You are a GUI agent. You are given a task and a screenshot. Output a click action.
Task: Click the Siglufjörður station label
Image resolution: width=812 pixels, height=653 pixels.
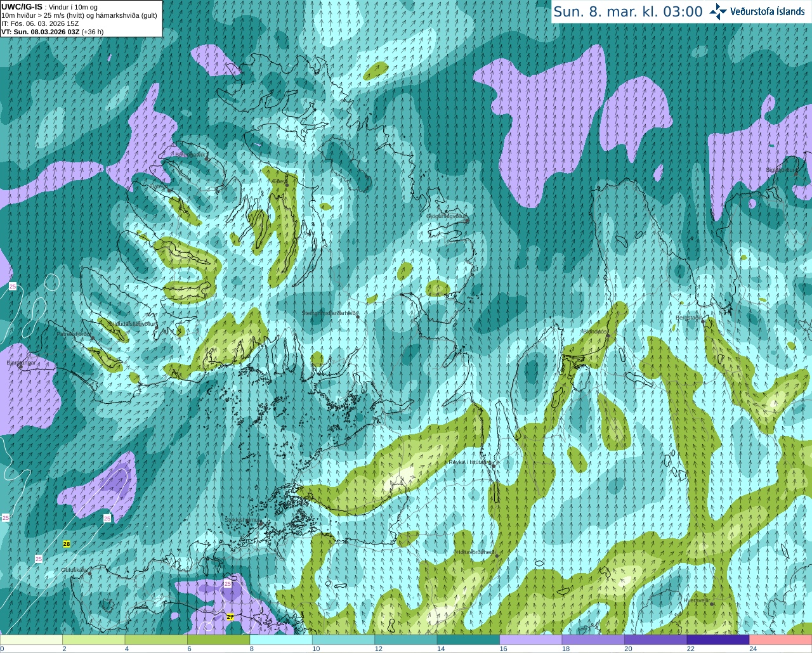tap(781, 170)
